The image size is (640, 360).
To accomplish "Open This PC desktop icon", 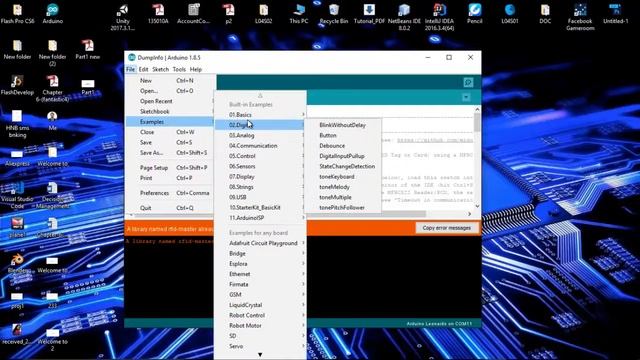I will click(299, 13).
